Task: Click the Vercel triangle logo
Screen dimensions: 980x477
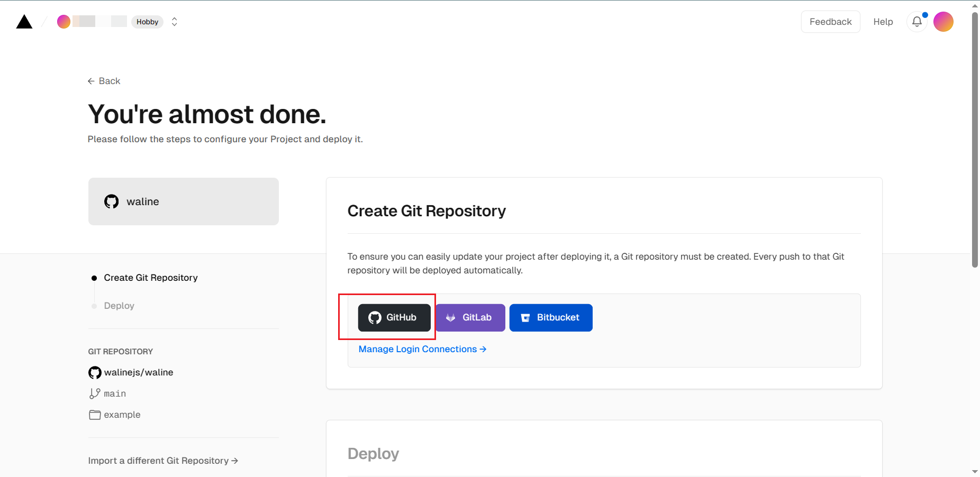Action: [24, 22]
